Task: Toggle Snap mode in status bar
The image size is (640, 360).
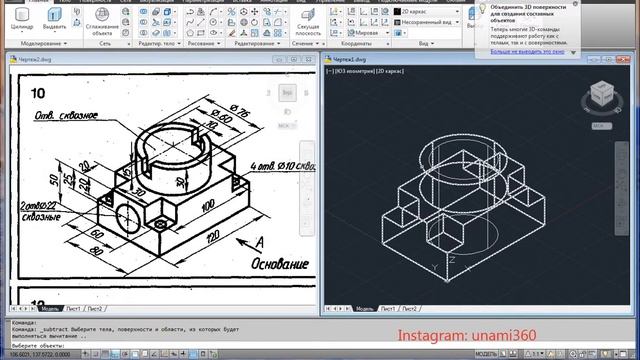Action: (x=95, y=354)
